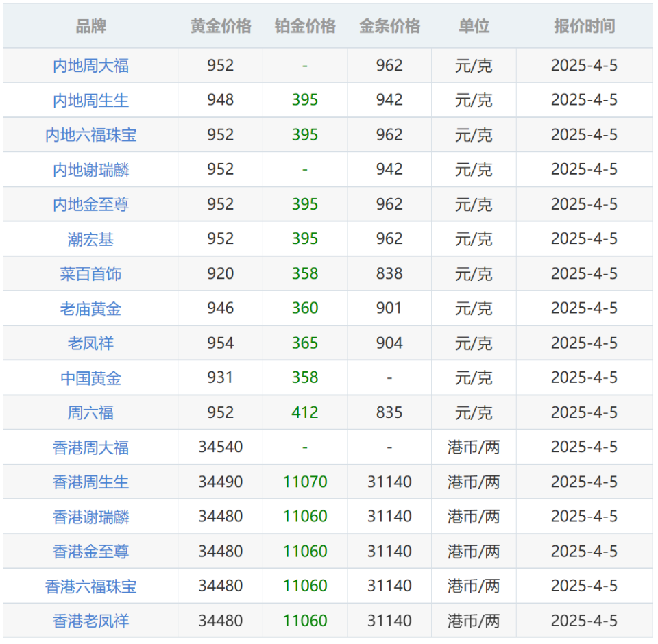Select platinum price 11060 for 香港金至尊
This screenshot has height=644, width=658.
(x=305, y=552)
